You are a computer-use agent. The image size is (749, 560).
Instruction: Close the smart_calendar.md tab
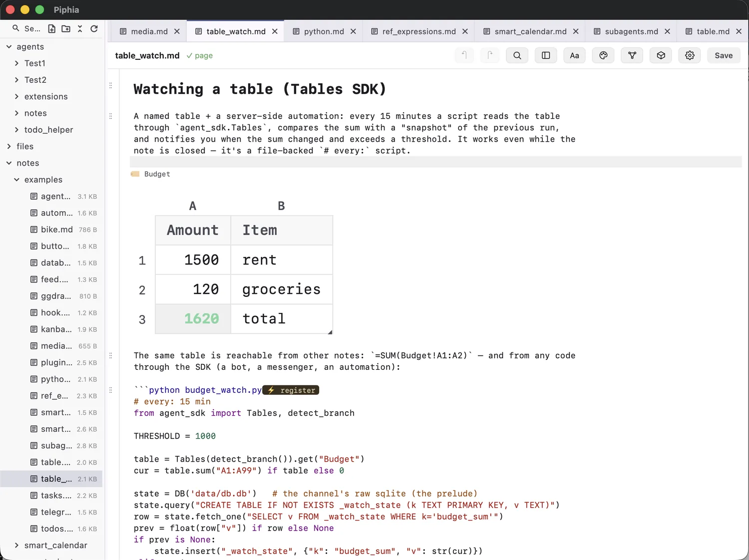[x=576, y=31]
